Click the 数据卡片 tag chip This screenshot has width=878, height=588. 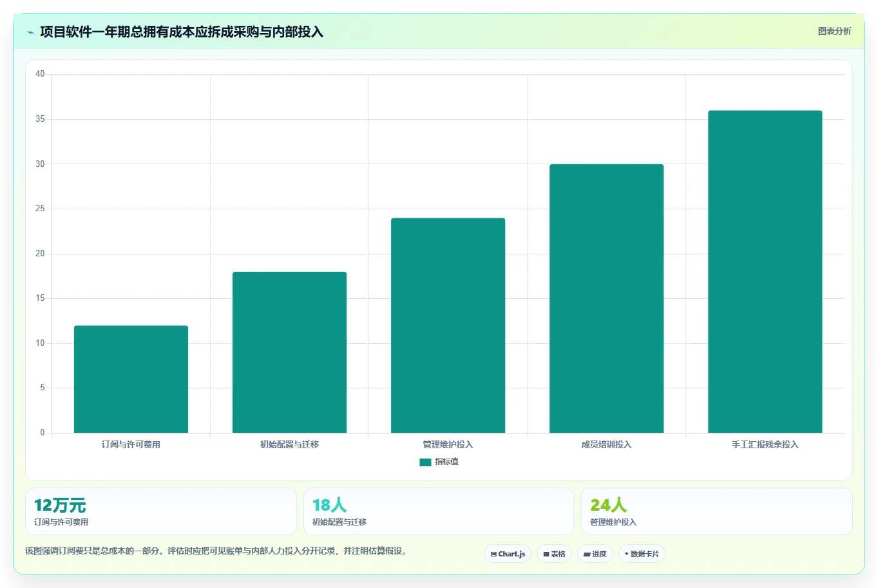tap(642, 554)
